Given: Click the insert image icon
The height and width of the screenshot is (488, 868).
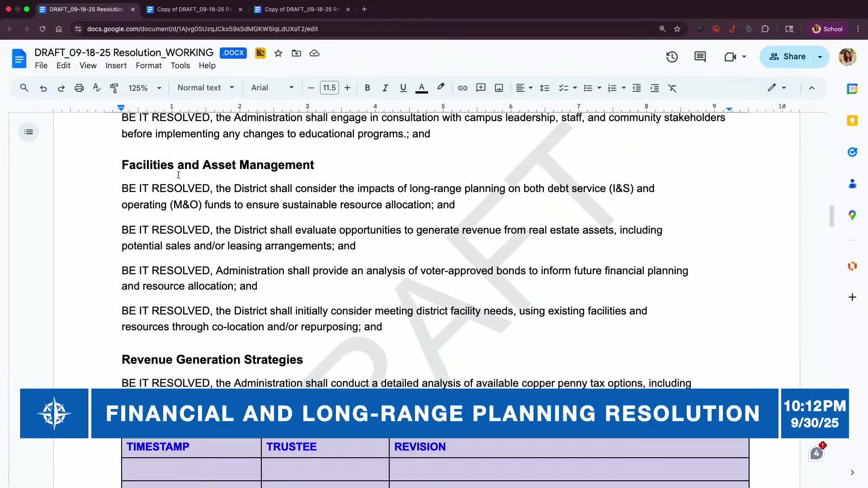Looking at the screenshot, I should tap(499, 88).
